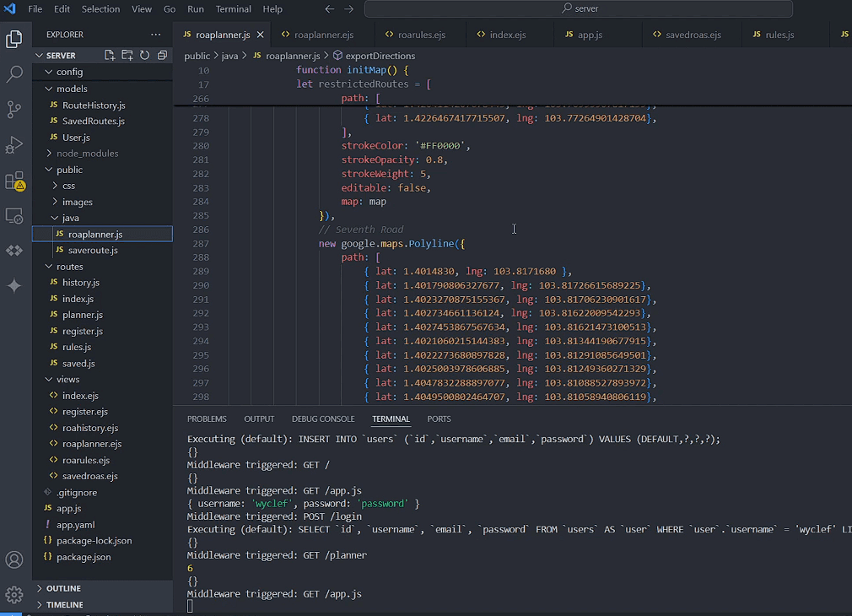This screenshot has height=616, width=852.
Task: Expand the TIMELINE section
Action: (65, 605)
